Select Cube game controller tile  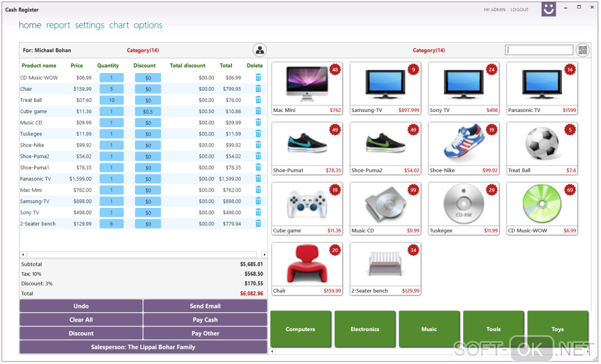point(307,209)
